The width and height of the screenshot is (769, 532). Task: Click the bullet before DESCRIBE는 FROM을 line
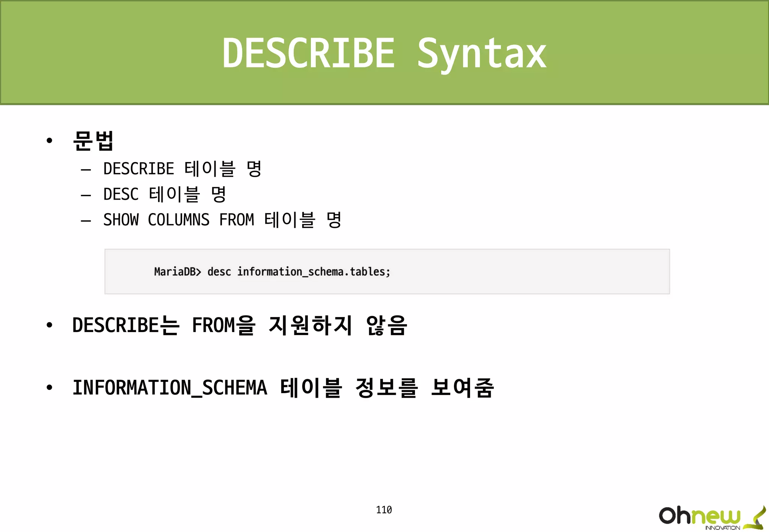[49, 325]
